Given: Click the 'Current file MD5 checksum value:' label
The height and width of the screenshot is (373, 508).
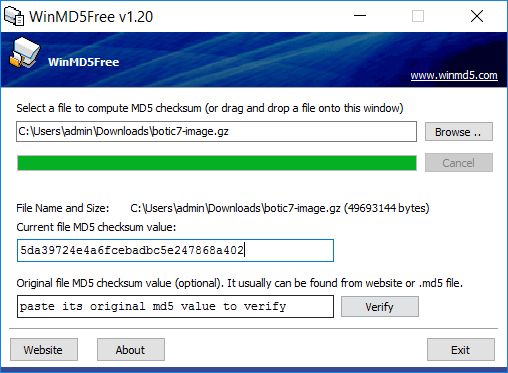Looking at the screenshot, I should (96, 227).
